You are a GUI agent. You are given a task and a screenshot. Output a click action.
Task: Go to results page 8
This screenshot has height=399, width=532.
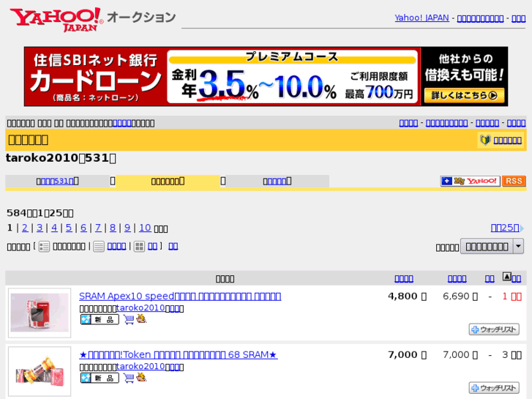(113, 228)
